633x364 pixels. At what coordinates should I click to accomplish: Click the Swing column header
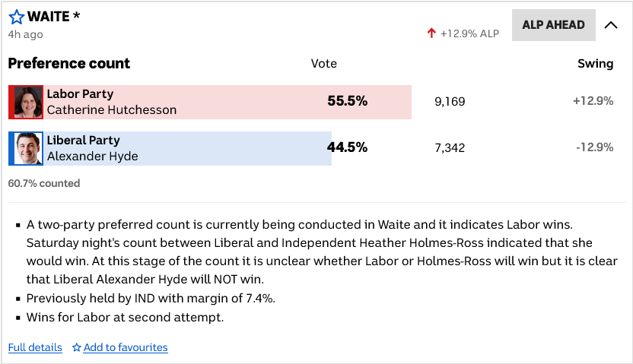coord(595,64)
